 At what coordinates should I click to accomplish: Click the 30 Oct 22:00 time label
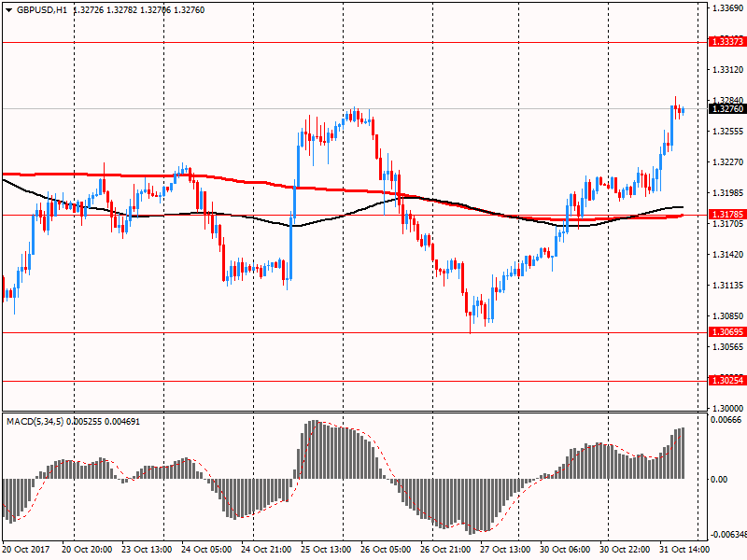[625, 550]
